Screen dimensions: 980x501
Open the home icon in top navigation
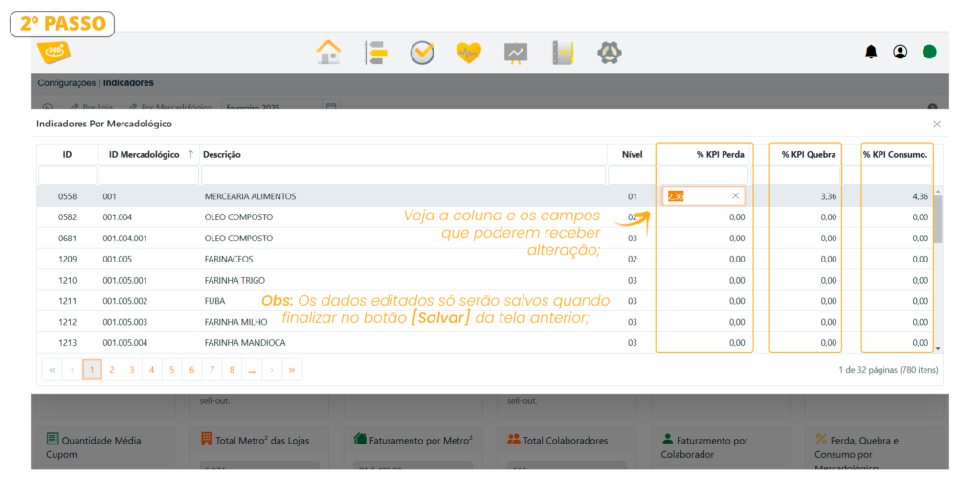click(x=329, y=53)
